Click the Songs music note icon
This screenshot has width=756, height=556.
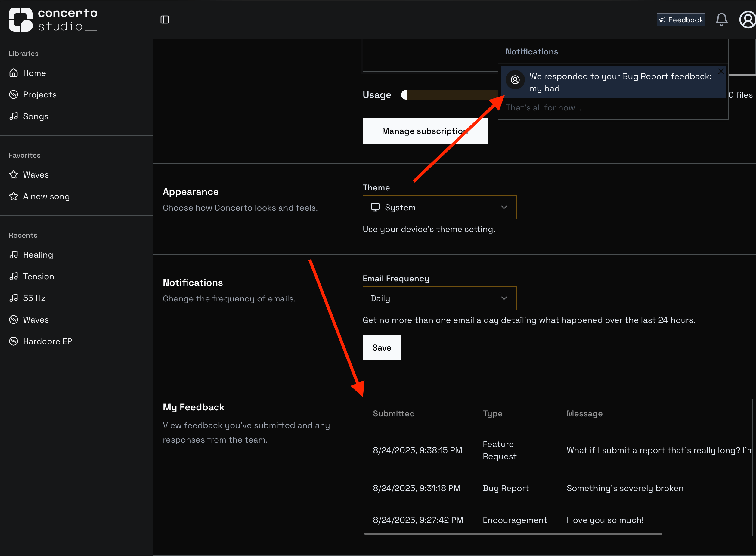[x=14, y=116]
